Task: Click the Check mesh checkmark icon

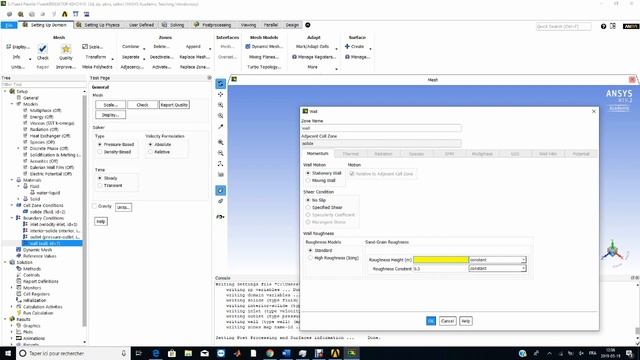Action: click(42, 49)
